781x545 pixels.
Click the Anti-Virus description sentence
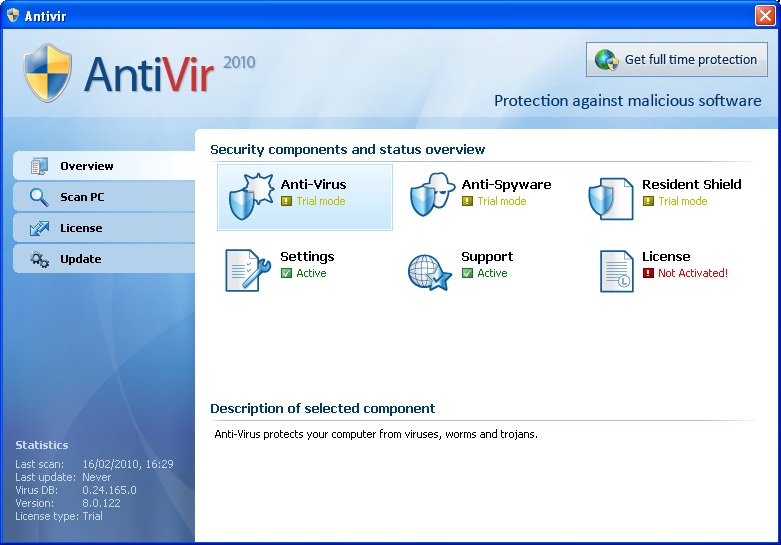click(x=376, y=434)
